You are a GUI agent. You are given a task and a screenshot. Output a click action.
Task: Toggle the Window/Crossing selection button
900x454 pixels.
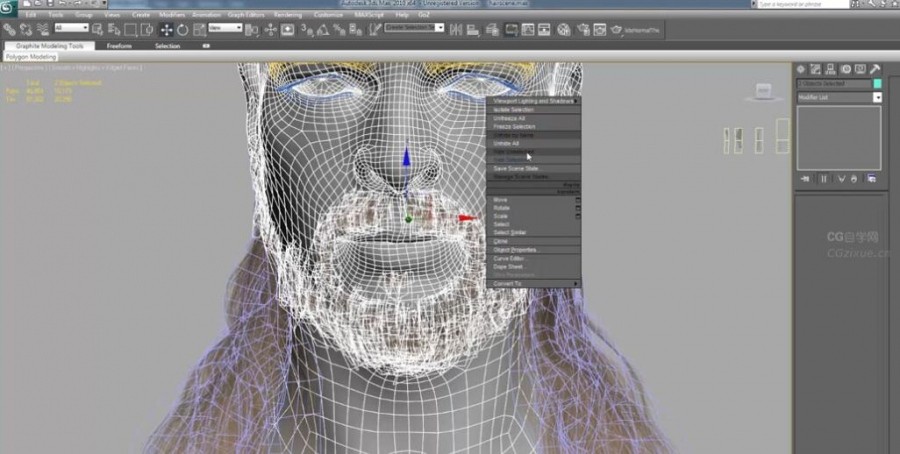point(148,29)
